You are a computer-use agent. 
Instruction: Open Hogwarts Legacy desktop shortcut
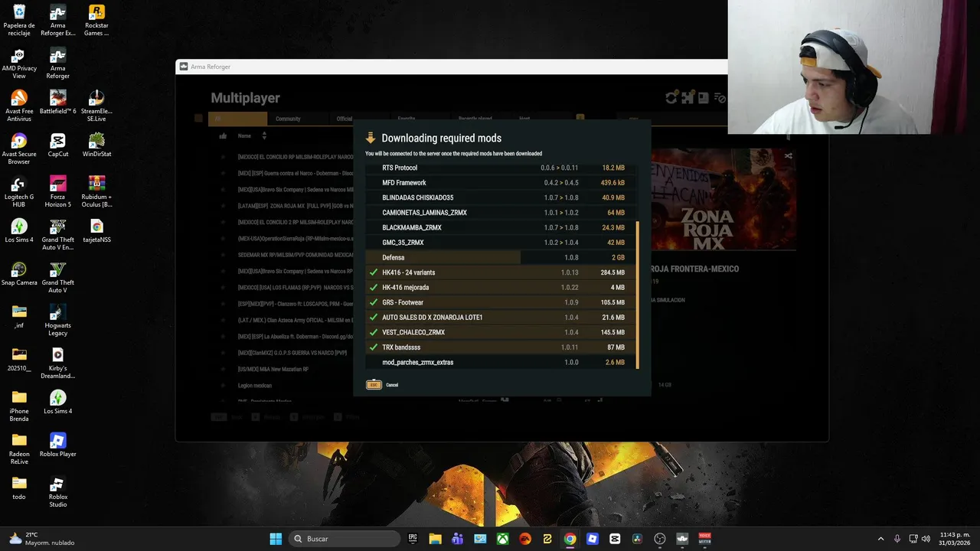[x=58, y=321]
